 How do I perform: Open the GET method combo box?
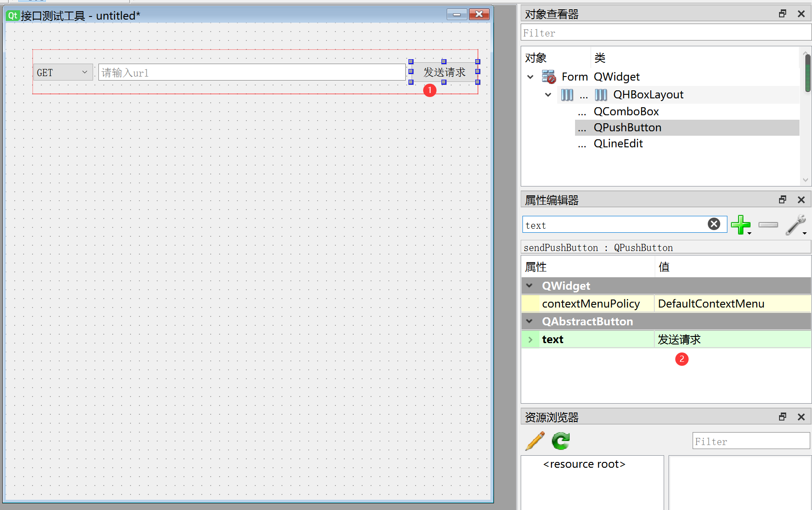pyautogui.click(x=63, y=73)
